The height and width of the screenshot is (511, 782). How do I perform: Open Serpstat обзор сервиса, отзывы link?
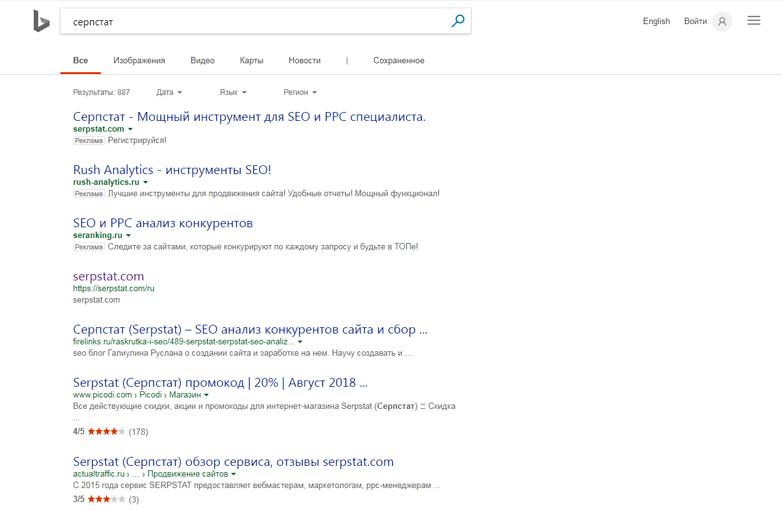coord(233,462)
